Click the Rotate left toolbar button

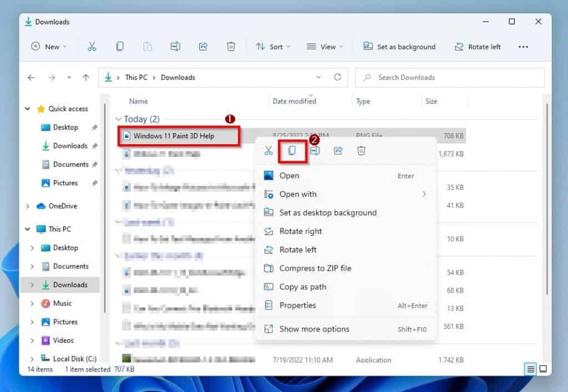pos(478,47)
